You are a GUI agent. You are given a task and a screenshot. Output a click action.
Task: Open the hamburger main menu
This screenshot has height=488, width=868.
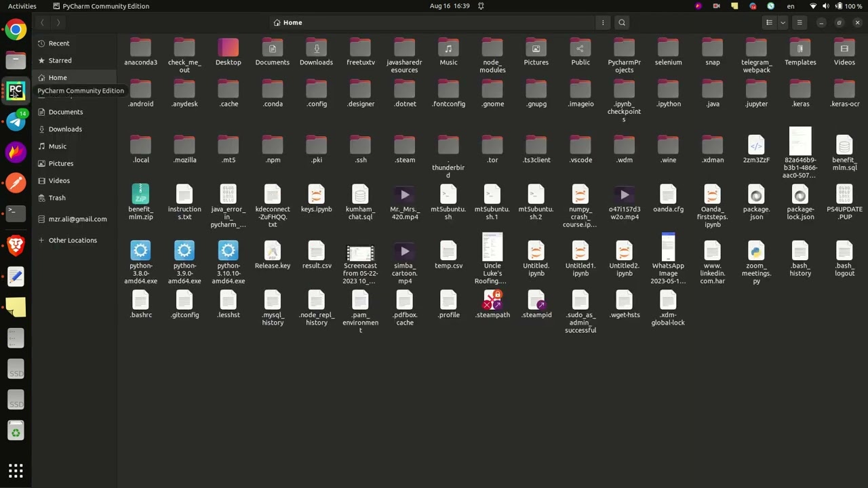(800, 22)
